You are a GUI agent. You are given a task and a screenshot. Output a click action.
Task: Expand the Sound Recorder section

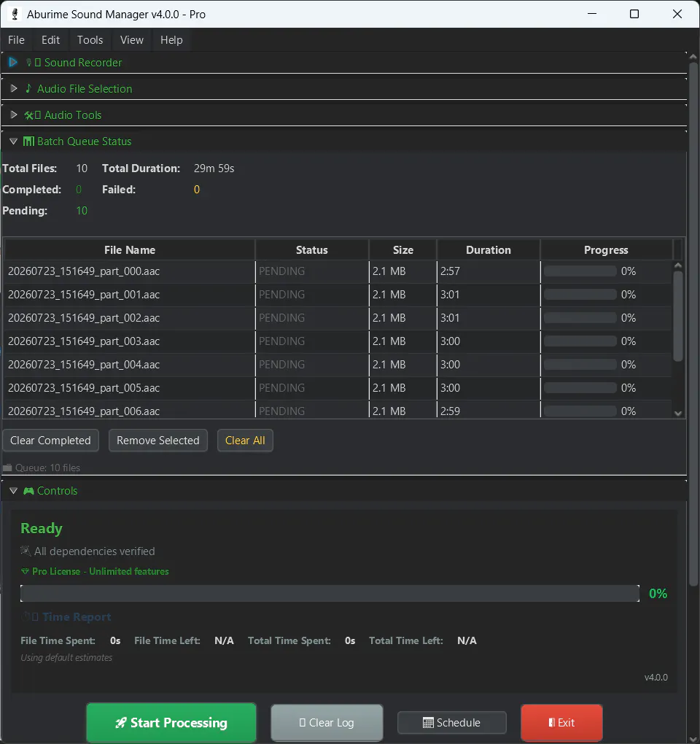pos(13,62)
